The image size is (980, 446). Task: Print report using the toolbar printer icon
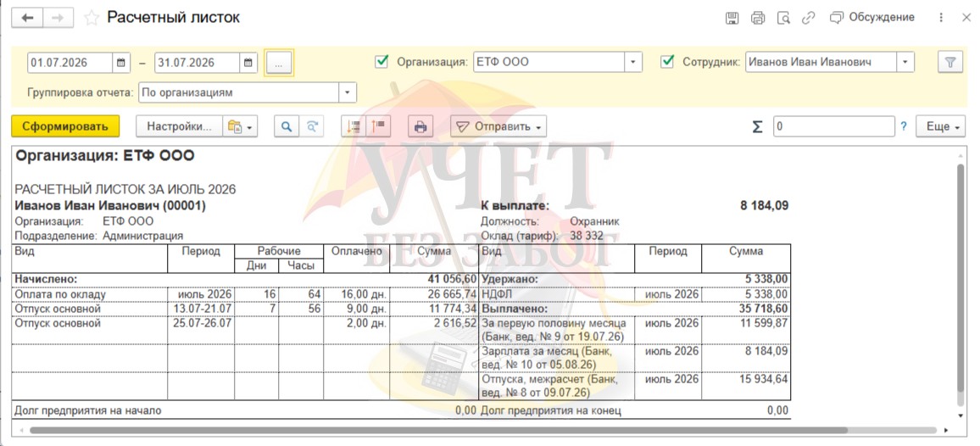(420, 126)
